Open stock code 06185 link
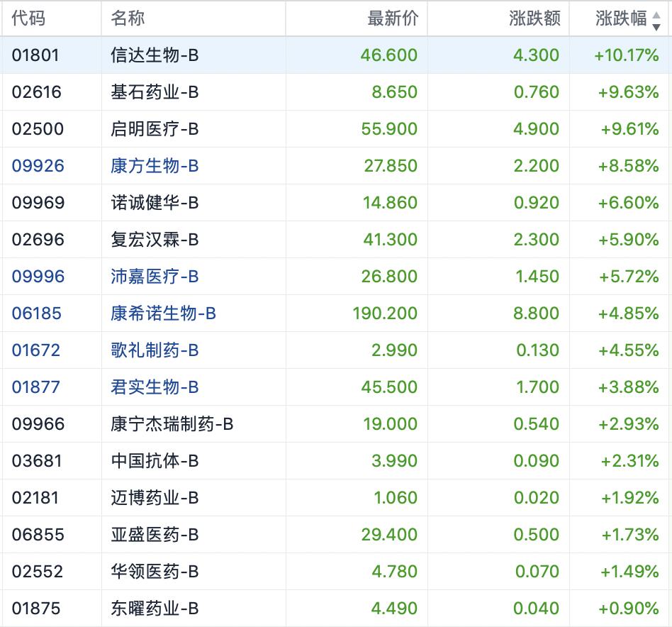 (x=37, y=313)
